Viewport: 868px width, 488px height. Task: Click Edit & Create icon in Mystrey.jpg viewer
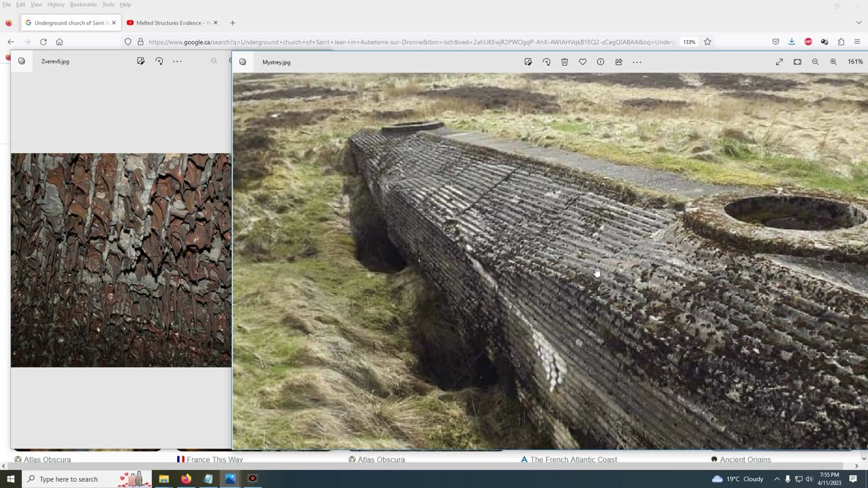coord(528,62)
